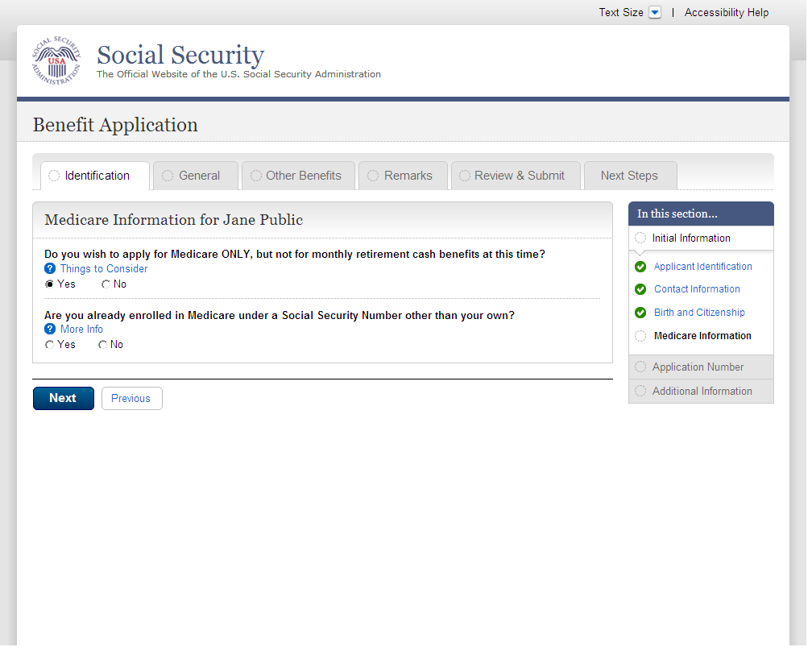
Task: Expand the Additional Information section
Action: pos(702,392)
